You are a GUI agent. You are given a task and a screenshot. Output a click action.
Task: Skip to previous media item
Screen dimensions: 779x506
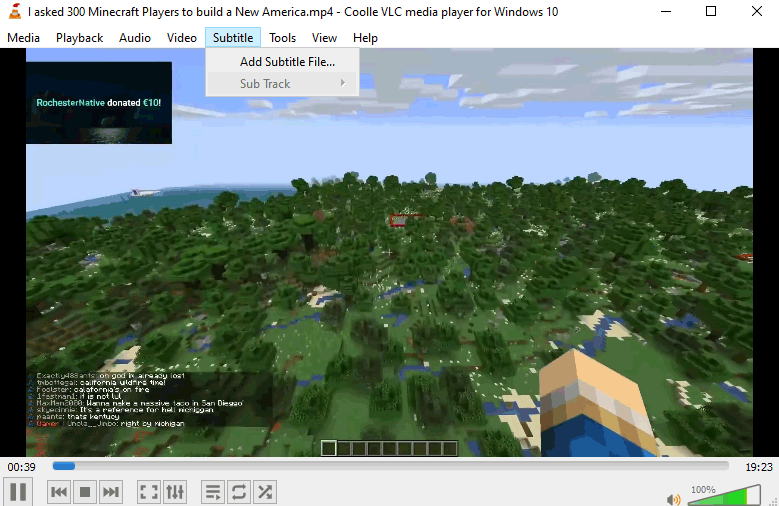click(59, 491)
